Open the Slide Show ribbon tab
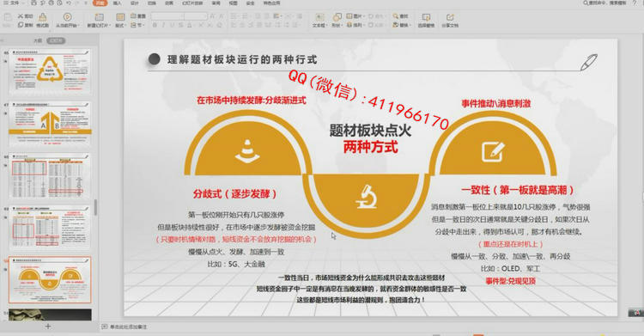 (x=192, y=3)
